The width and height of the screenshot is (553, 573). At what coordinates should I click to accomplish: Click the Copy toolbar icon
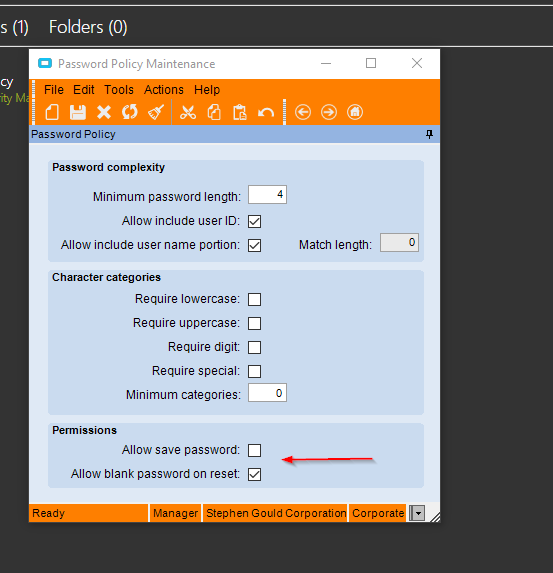[x=214, y=112]
